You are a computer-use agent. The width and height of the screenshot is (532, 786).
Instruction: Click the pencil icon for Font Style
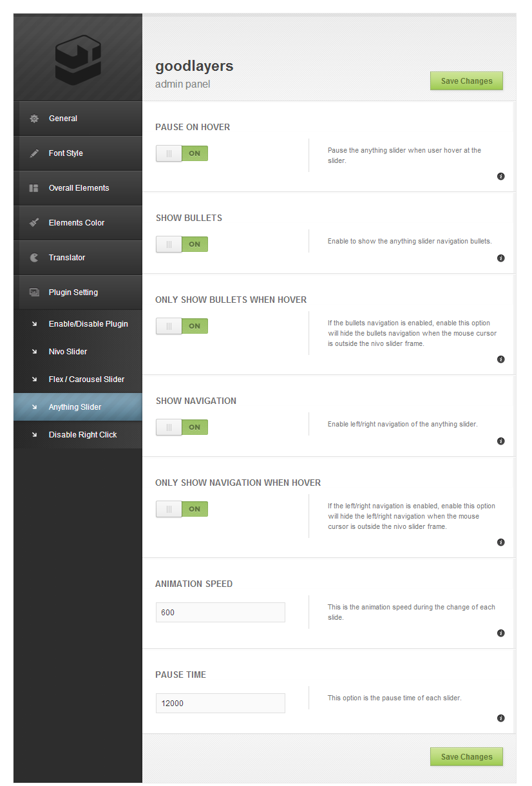(x=34, y=153)
